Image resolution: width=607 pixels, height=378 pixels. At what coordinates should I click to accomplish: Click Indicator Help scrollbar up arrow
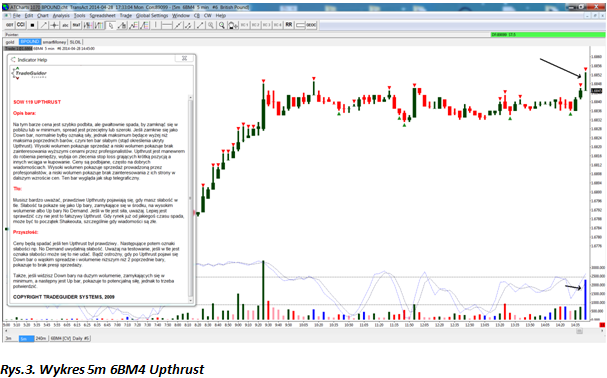pyautogui.click(x=190, y=97)
